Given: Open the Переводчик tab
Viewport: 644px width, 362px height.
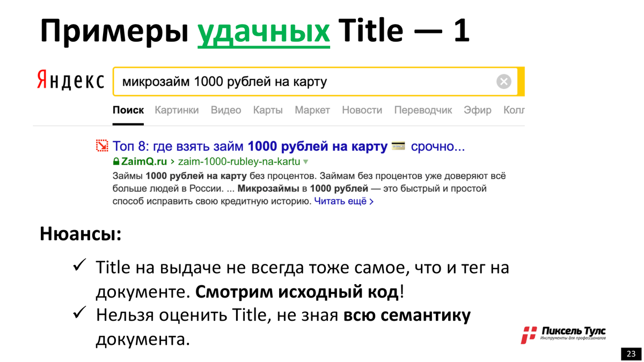Looking at the screenshot, I should click(x=425, y=110).
